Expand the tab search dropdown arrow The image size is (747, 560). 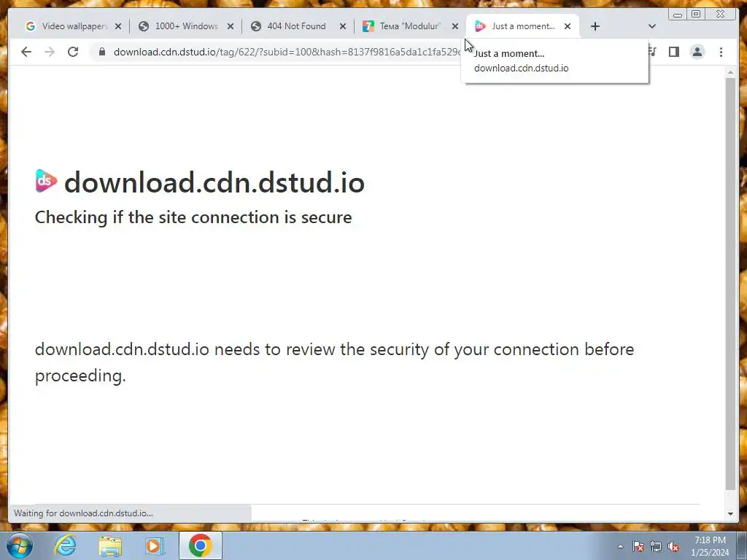[652, 26]
